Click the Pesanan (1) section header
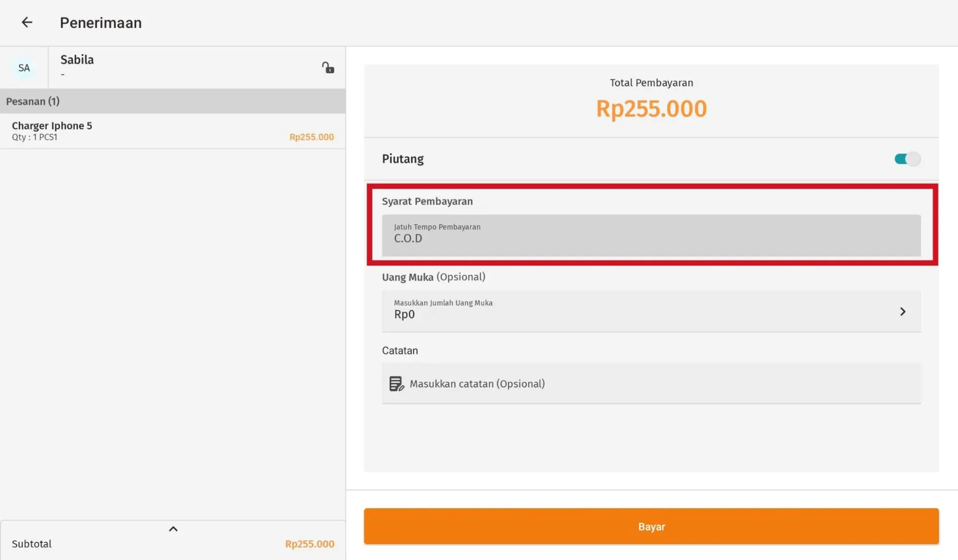The width and height of the screenshot is (958, 560). [33, 102]
